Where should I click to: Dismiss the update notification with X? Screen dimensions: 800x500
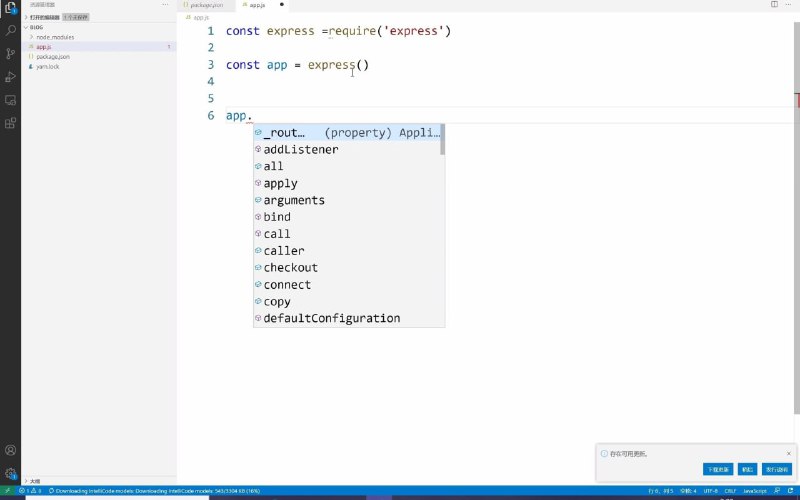click(788, 453)
